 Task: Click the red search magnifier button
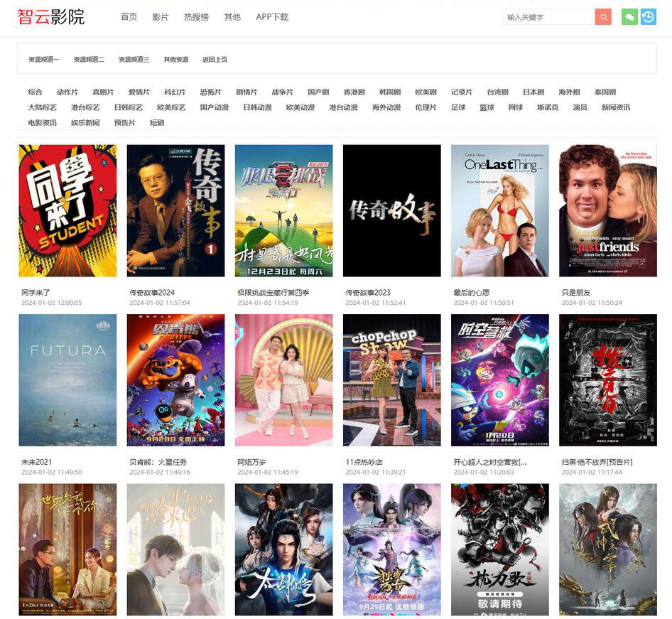(603, 17)
